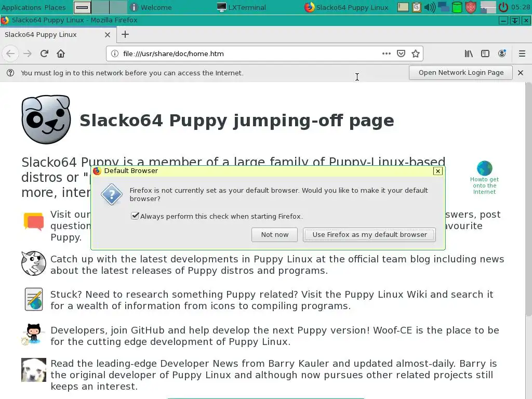Switch to Welcome window in taskbar
Screen dimensions: 532x399
coord(151,7)
